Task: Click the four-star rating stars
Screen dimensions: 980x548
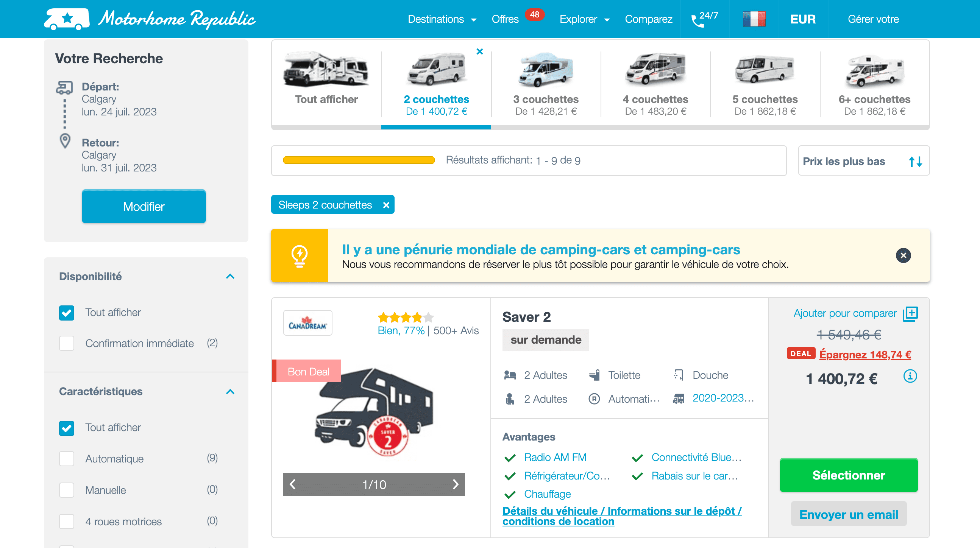Action: (x=406, y=317)
